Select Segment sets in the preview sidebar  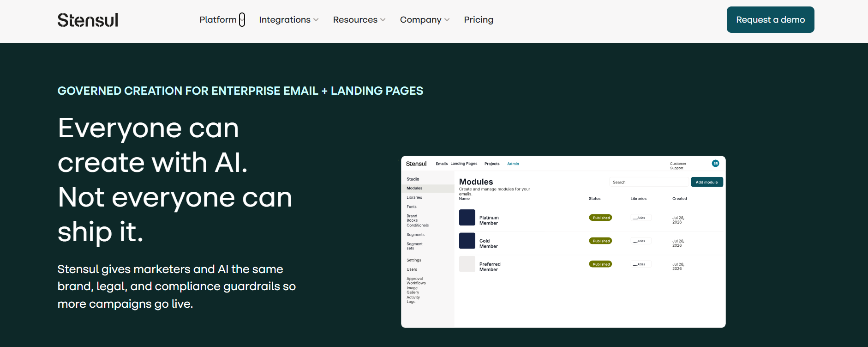click(x=414, y=246)
